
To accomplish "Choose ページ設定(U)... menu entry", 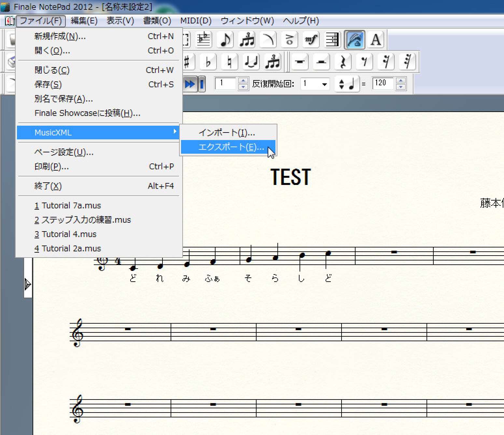I will click(x=98, y=152).
